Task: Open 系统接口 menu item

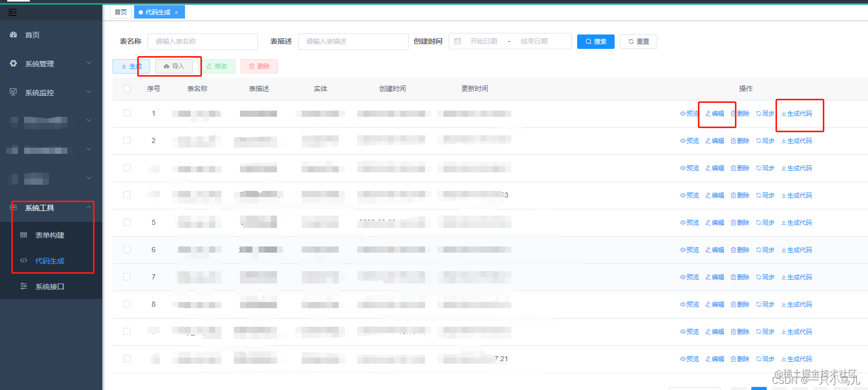Action: tap(51, 287)
